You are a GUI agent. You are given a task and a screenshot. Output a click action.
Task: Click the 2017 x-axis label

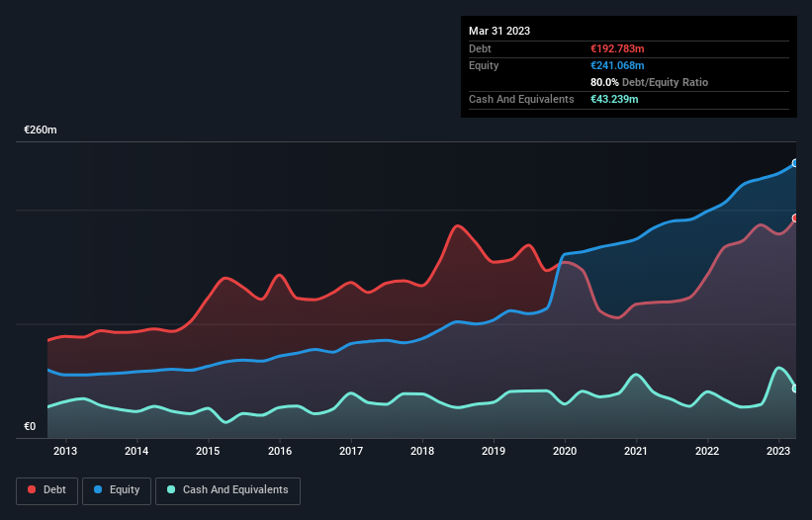[351, 451]
